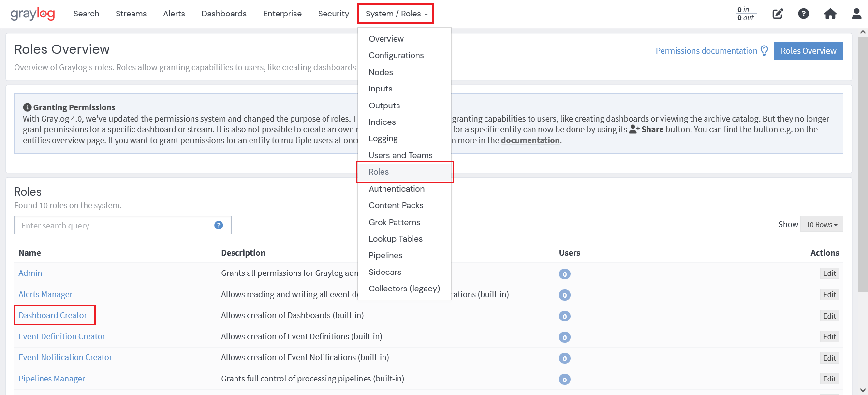
Task: Click the page scrollbar up arrow
Action: tap(863, 32)
